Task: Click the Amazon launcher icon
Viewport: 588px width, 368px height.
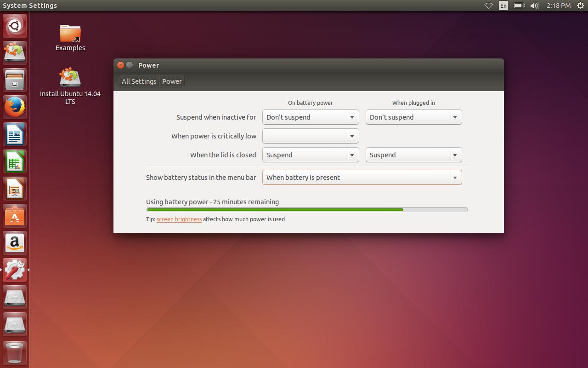Action: click(x=15, y=243)
